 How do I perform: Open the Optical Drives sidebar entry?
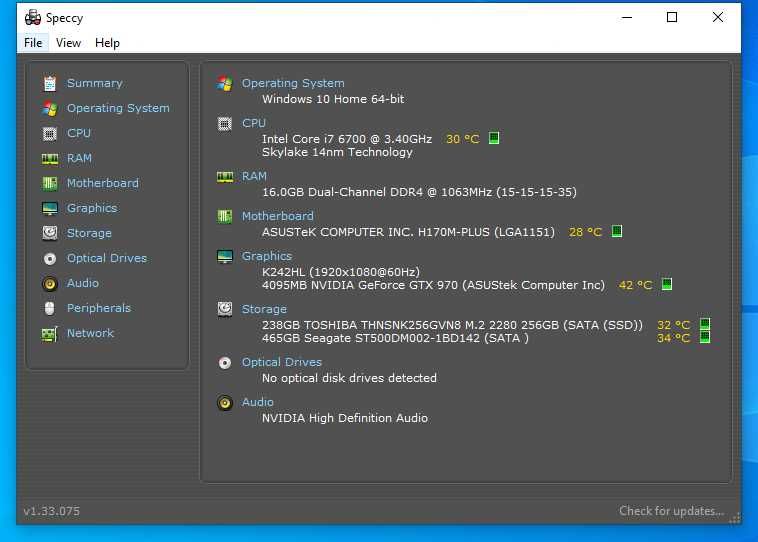[x=107, y=258]
